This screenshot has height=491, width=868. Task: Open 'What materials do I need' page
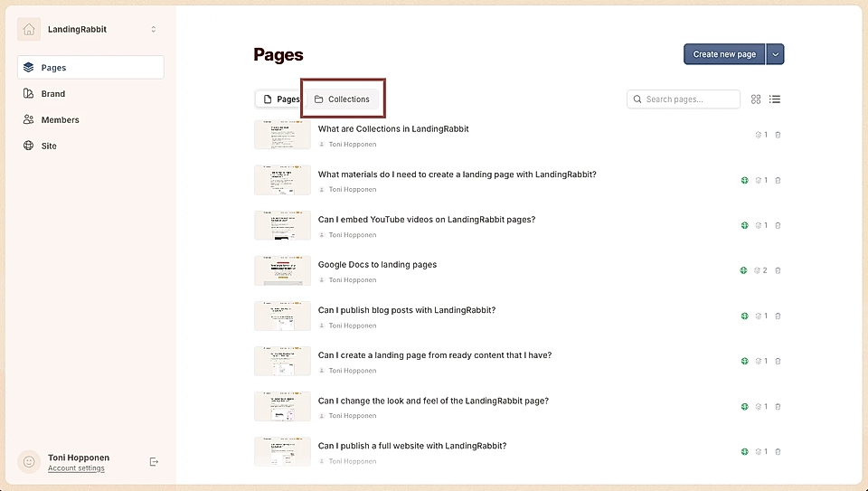coord(457,175)
